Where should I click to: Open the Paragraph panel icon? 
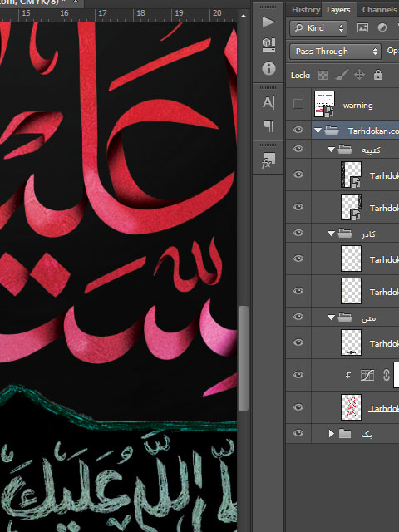(268, 126)
